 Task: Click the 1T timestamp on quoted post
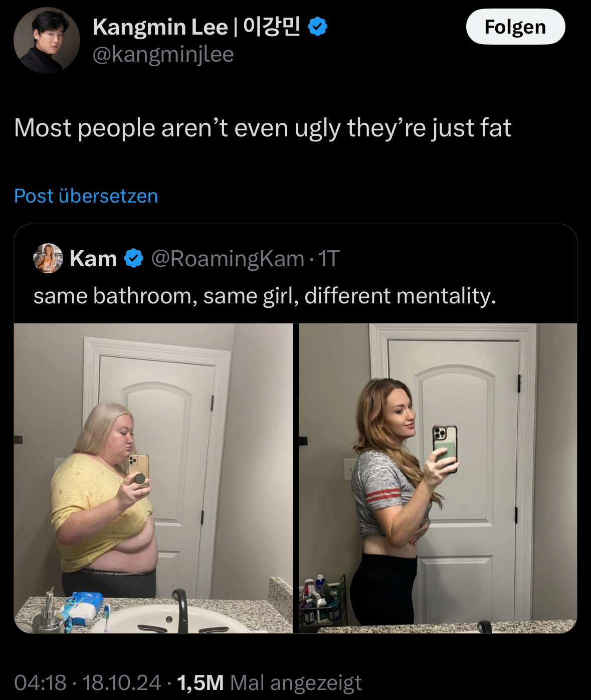coord(329,259)
